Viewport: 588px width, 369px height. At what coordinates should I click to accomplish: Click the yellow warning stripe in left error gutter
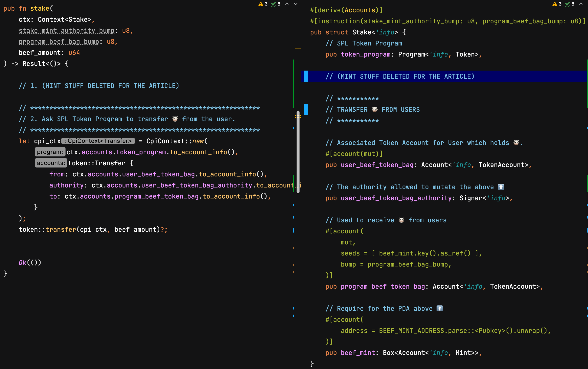point(298,48)
